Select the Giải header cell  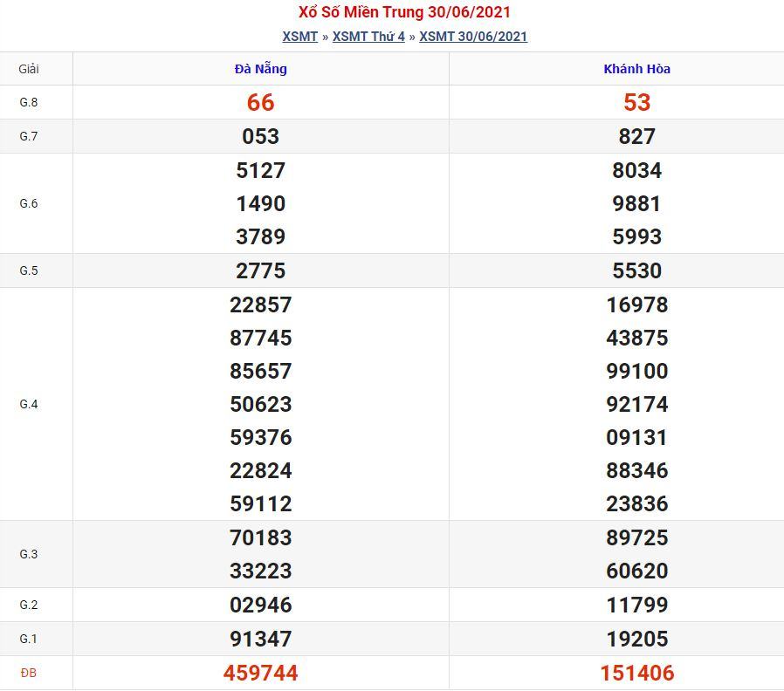tap(29, 69)
